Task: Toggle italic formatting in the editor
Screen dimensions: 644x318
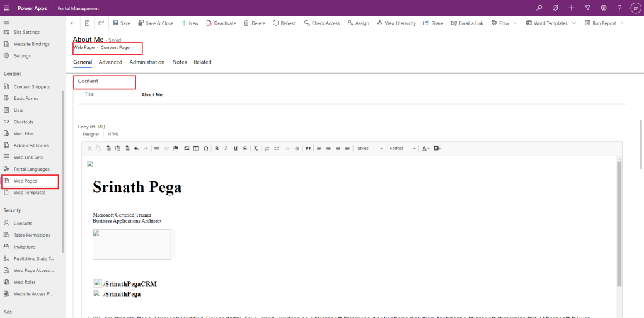Action: coord(226,149)
